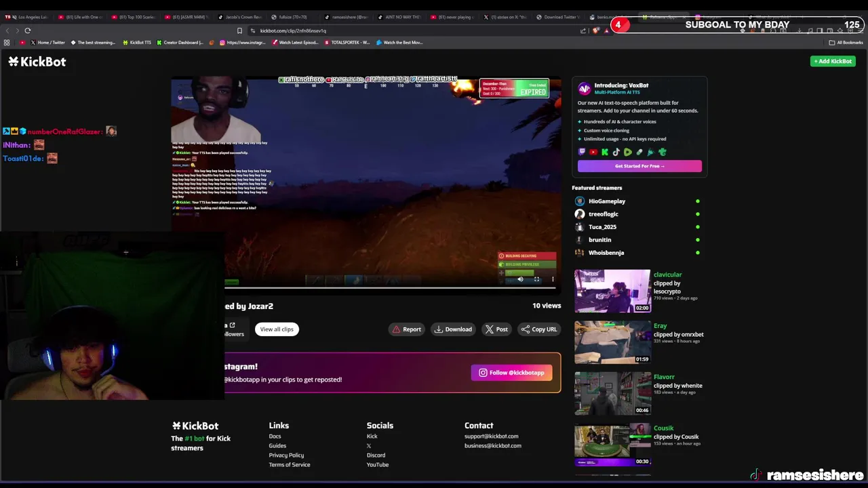Go back using the browser back arrow
The width and height of the screenshot is (868, 488).
point(7,30)
